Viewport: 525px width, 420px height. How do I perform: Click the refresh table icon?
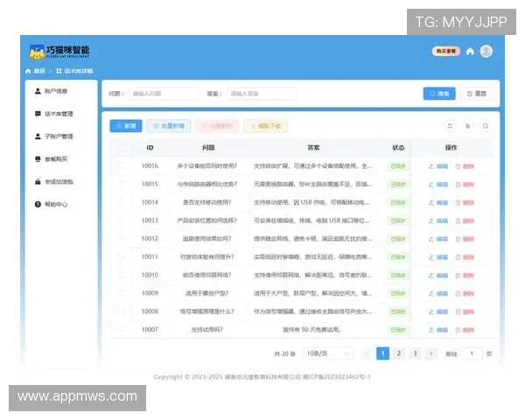point(450,126)
